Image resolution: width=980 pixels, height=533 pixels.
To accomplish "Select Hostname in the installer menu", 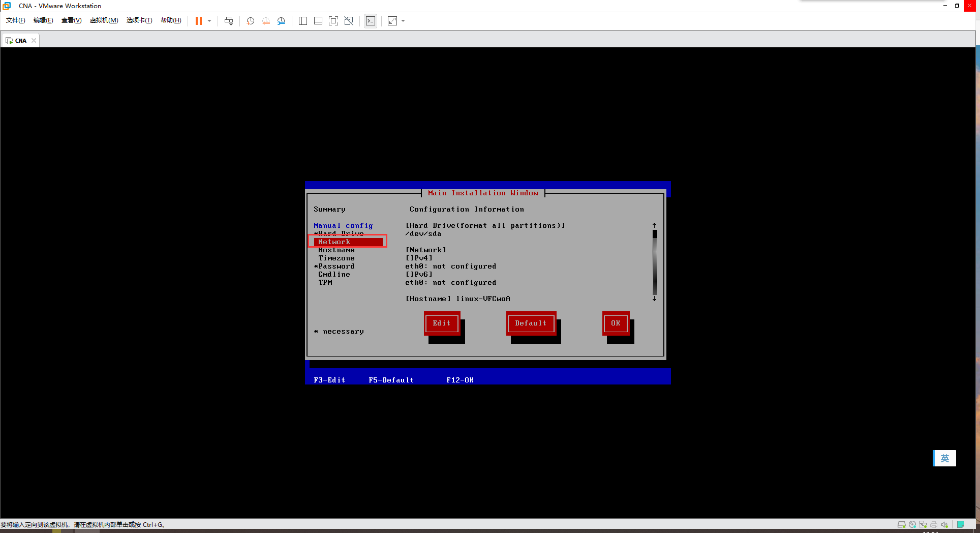I will pos(336,250).
